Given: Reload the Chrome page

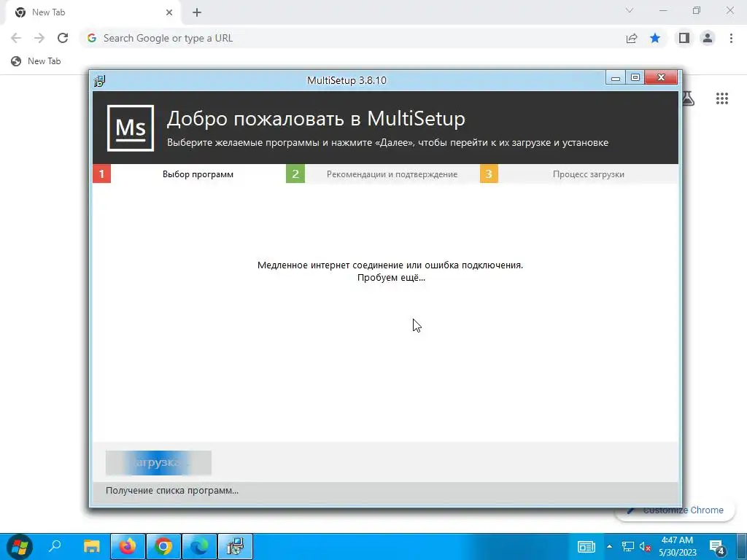Looking at the screenshot, I should [63, 38].
